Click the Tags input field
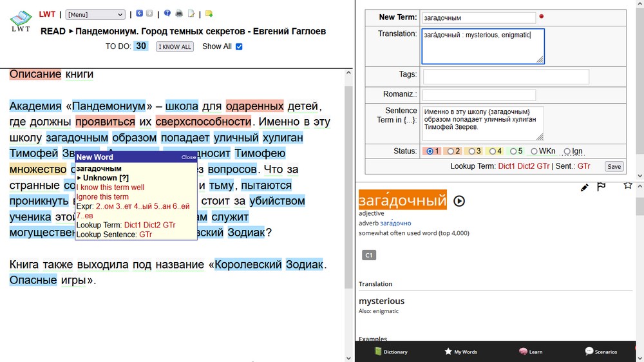Viewport: 644px width, 362px height. click(506, 77)
